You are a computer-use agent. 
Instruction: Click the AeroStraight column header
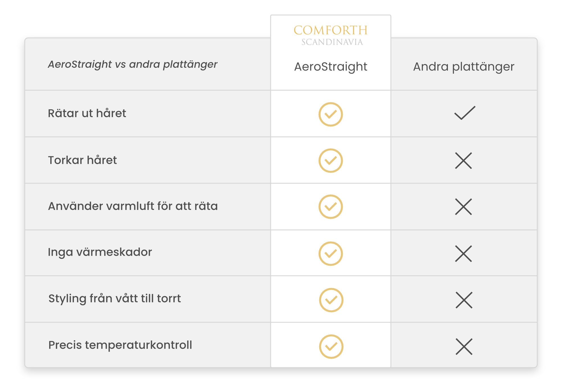pyautogui.click(x=330, y=67)
